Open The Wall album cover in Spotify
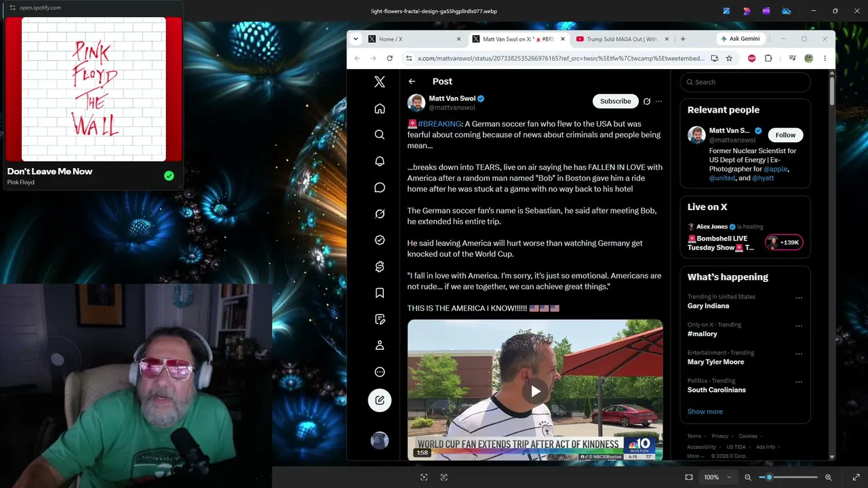Viewport: 868px width, 488px height. pos(94,89)
